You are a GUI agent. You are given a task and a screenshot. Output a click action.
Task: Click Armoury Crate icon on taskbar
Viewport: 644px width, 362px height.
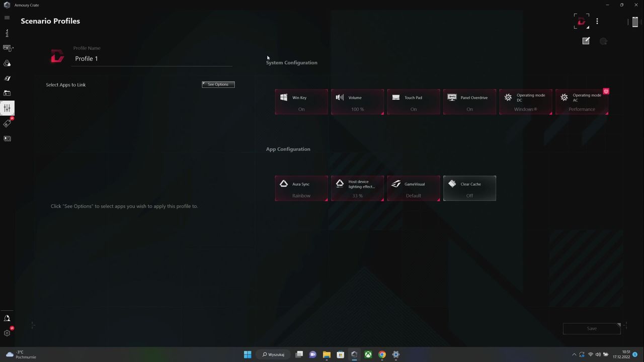pyautogui.click(x=354, y=354)
